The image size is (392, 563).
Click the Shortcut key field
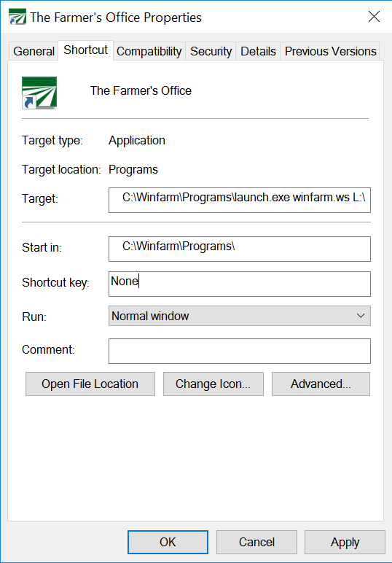(240, 284)
